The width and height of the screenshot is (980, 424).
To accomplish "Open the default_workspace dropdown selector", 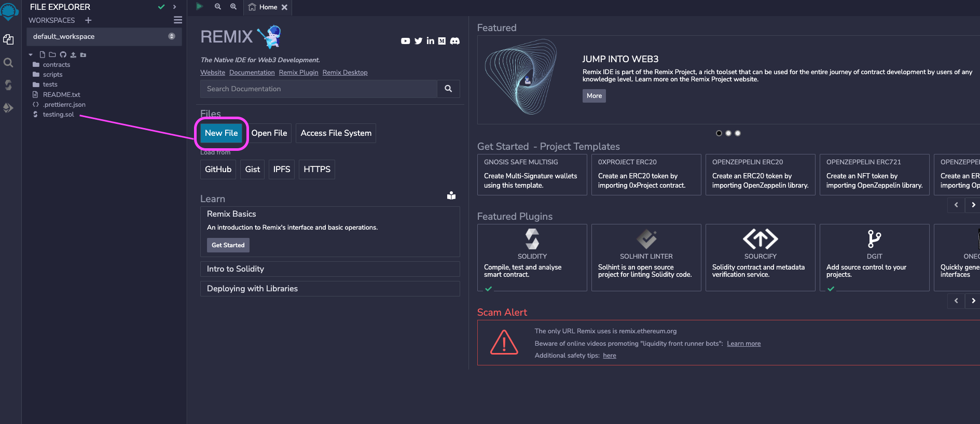I will point(171,36).
